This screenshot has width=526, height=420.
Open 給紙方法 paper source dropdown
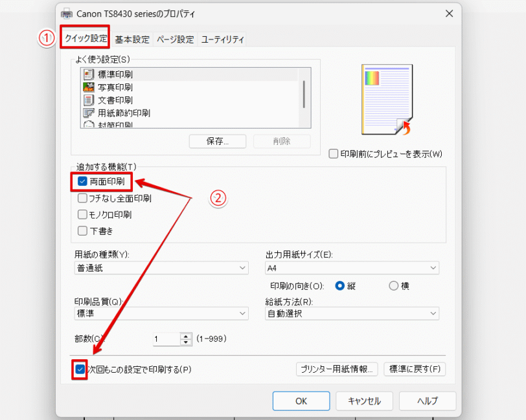tap(352, 313)
